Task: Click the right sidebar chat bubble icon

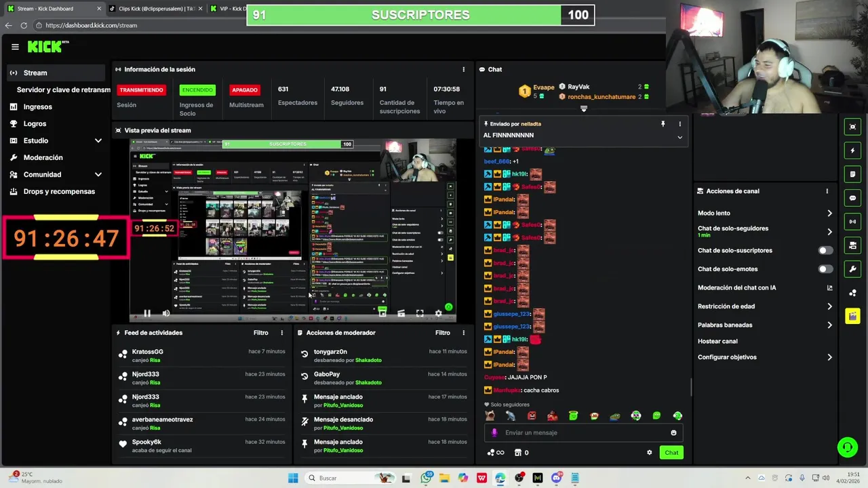Action: point(853,198)
